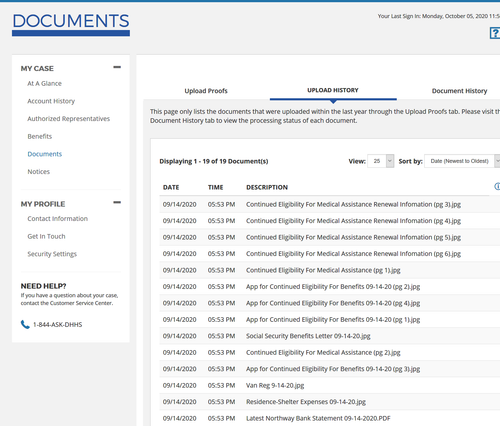Open the View count dropdown showing 25
The width and height of the screenshot is (500, 426).
click(x=381, y=161)
